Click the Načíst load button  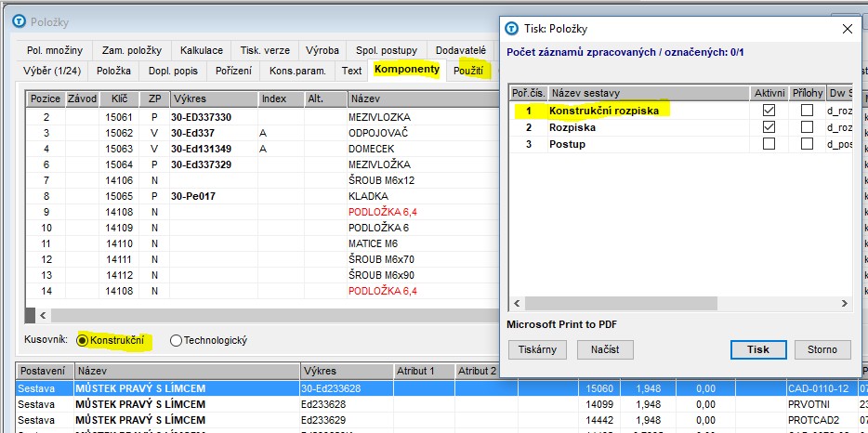[605, 349]
